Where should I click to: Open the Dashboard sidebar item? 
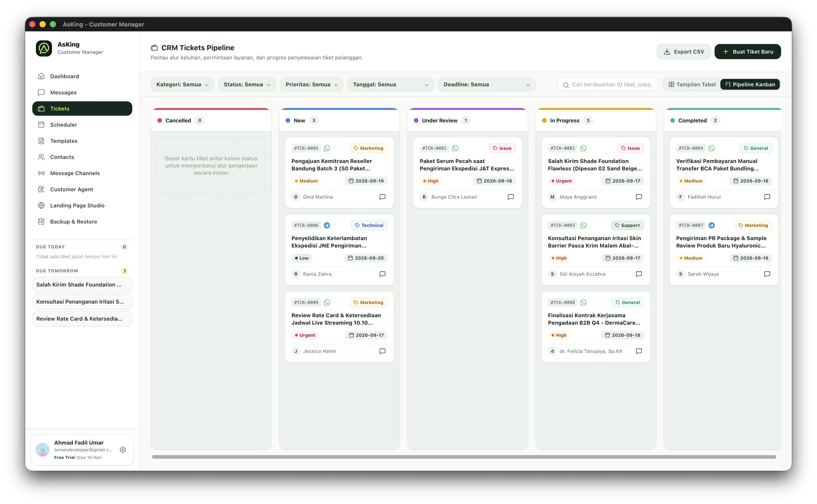82,76
